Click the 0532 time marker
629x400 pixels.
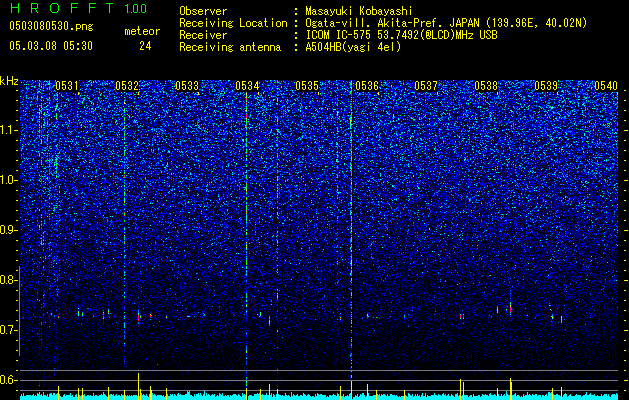click(x=127, y=86)
